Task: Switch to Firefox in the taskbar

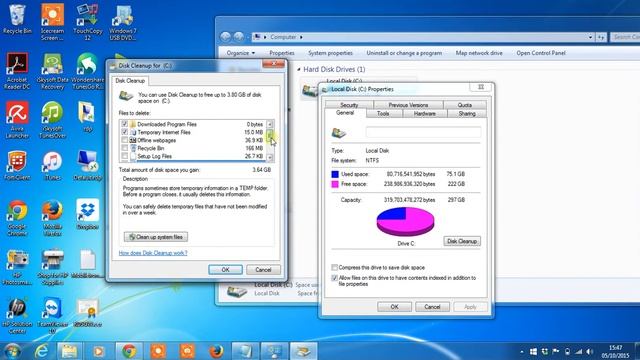Action: (216, 351)
